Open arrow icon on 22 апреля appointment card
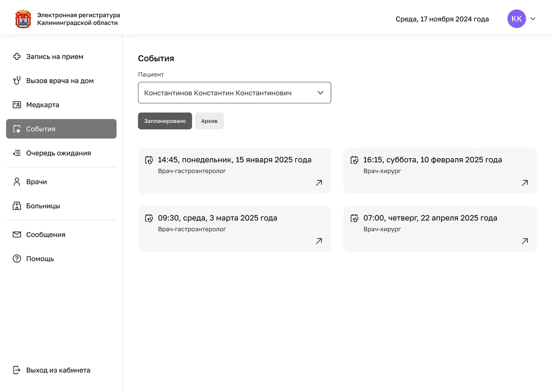Viewport: 552px width, 392px height. click(525, 241)
